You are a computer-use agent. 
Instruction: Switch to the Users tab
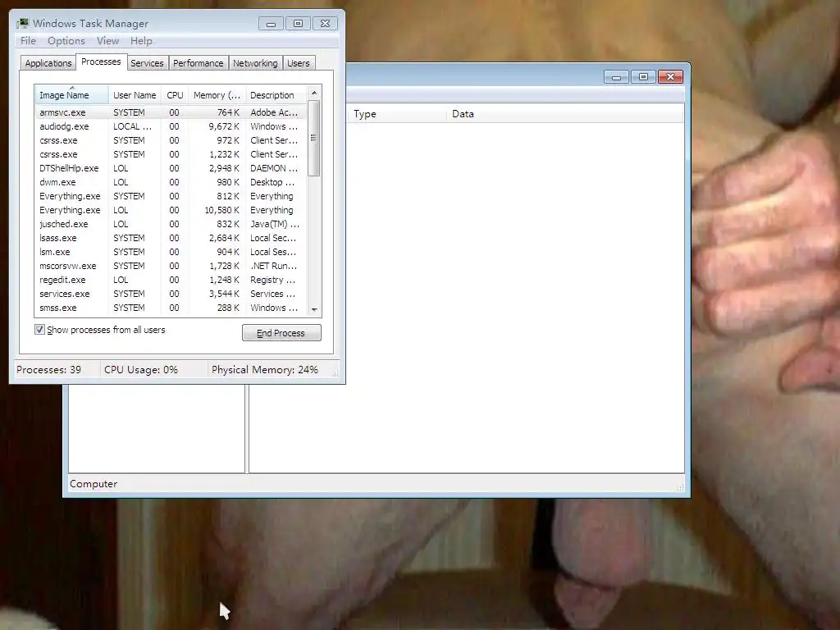[299, 63]
